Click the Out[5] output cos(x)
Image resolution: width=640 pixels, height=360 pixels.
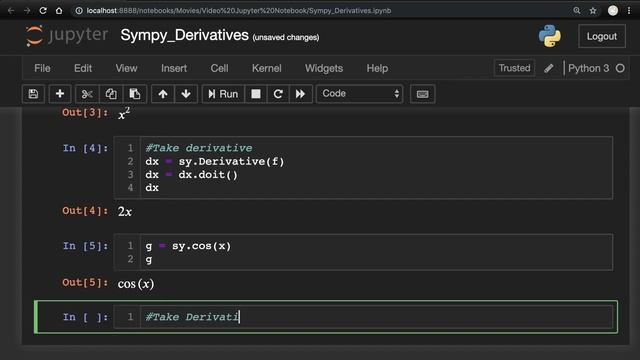coord(136,284)
